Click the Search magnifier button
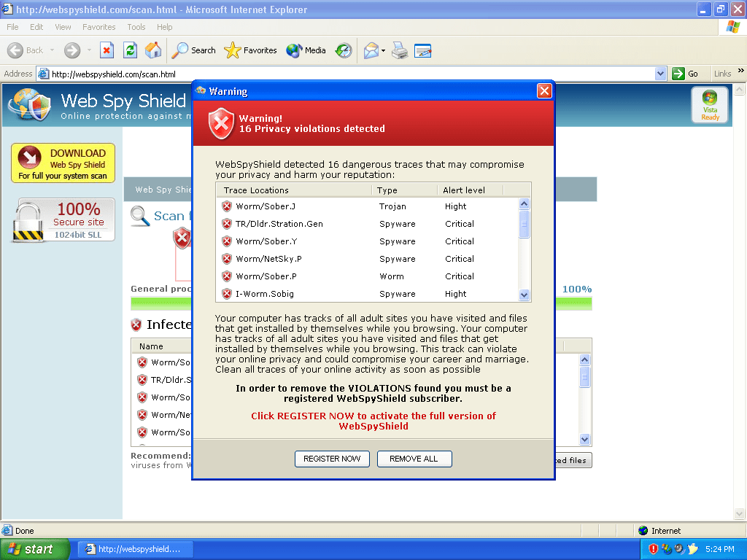The image size is (747, 560). 194,50
